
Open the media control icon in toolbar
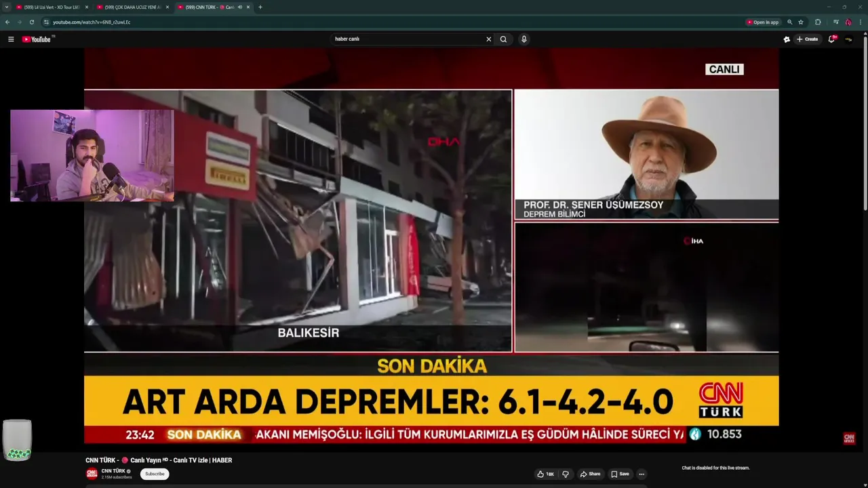tap(836, 22)
